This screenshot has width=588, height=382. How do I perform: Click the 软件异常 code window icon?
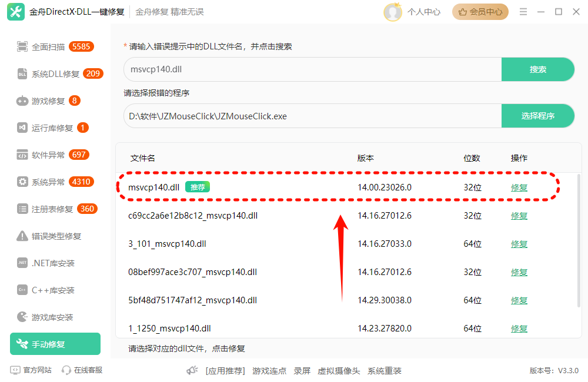coord(22,155)
